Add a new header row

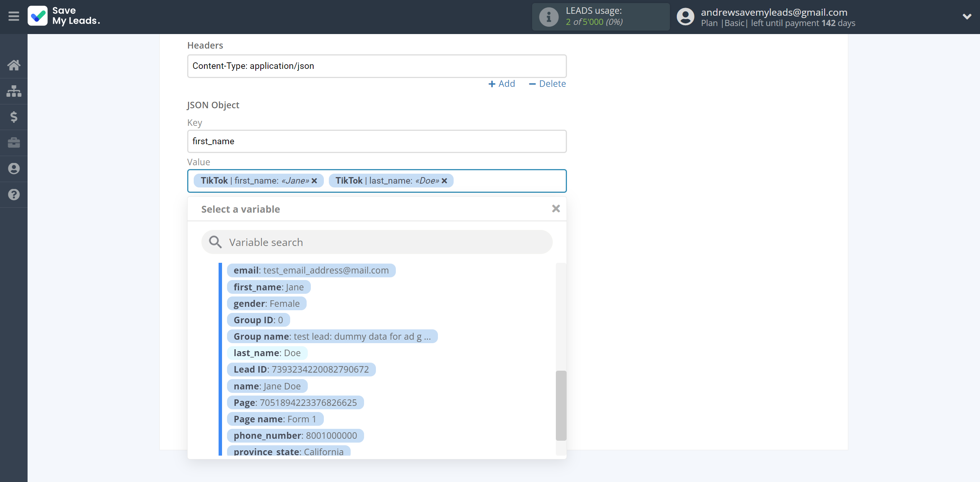pos(502,84)
